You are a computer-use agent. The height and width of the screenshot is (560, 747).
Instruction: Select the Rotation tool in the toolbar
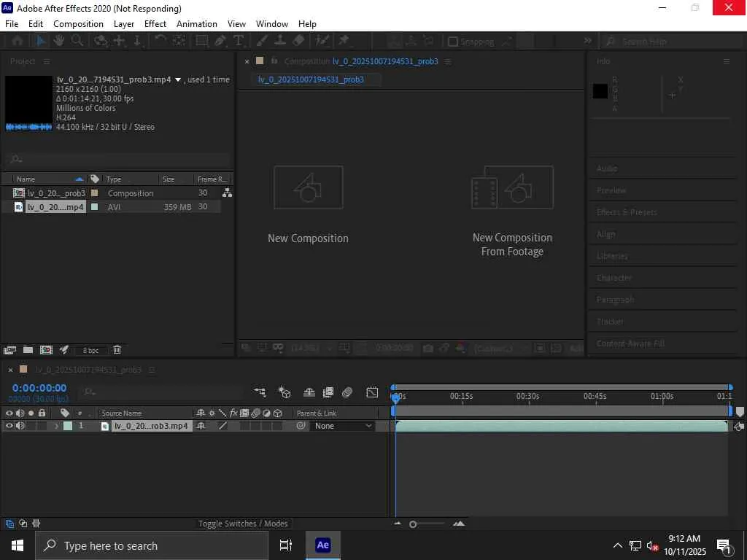pyautogui.click(x=160, y=42)
